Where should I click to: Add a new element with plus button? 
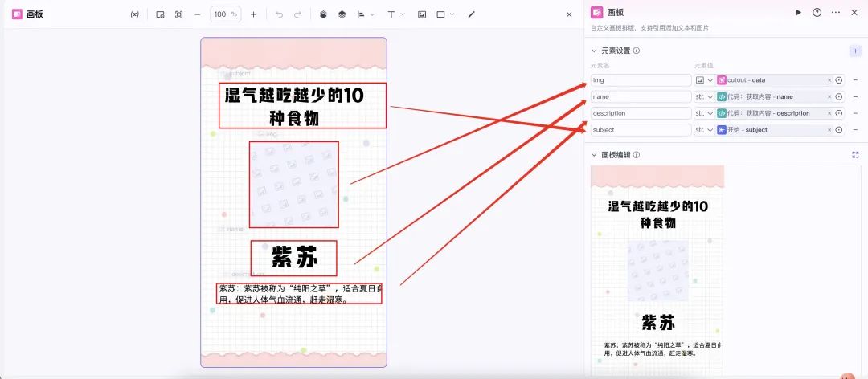pos(855,51)
